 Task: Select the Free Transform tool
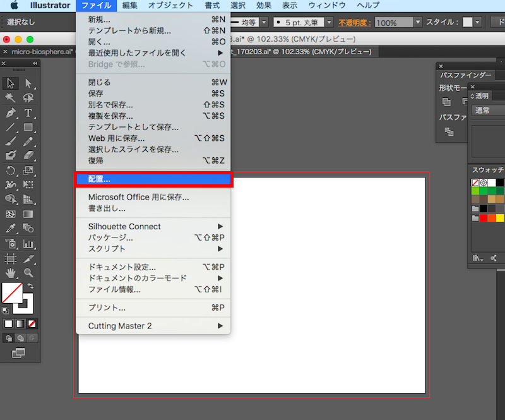(x=28, y=184)
